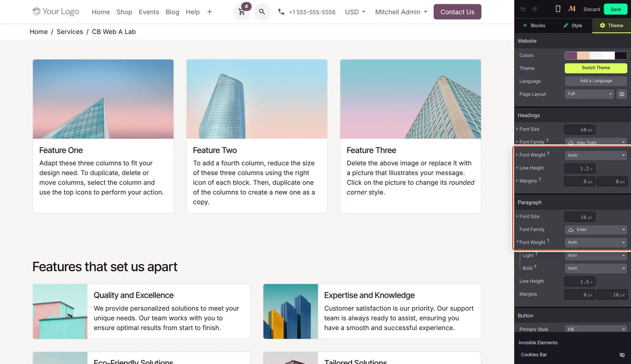
Task: Collapse the Paragraph Font Weight sub-options arrow
Action: tap(517, 242)
